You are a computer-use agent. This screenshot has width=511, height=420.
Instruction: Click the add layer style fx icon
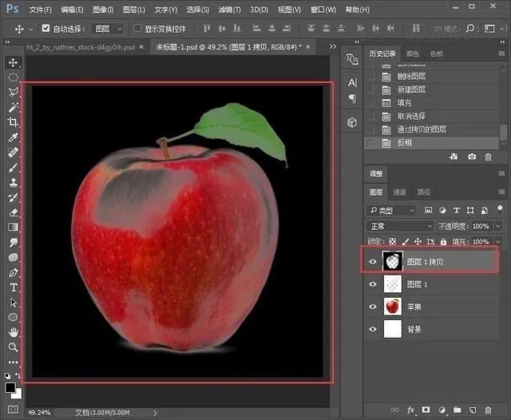click(x=411, y=410)
